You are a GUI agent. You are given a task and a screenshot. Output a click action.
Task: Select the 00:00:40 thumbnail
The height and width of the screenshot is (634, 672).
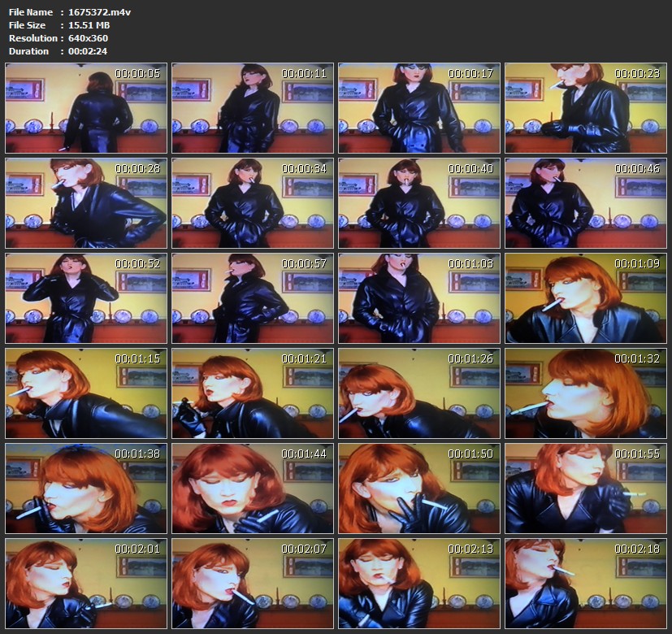pos(418,203)
